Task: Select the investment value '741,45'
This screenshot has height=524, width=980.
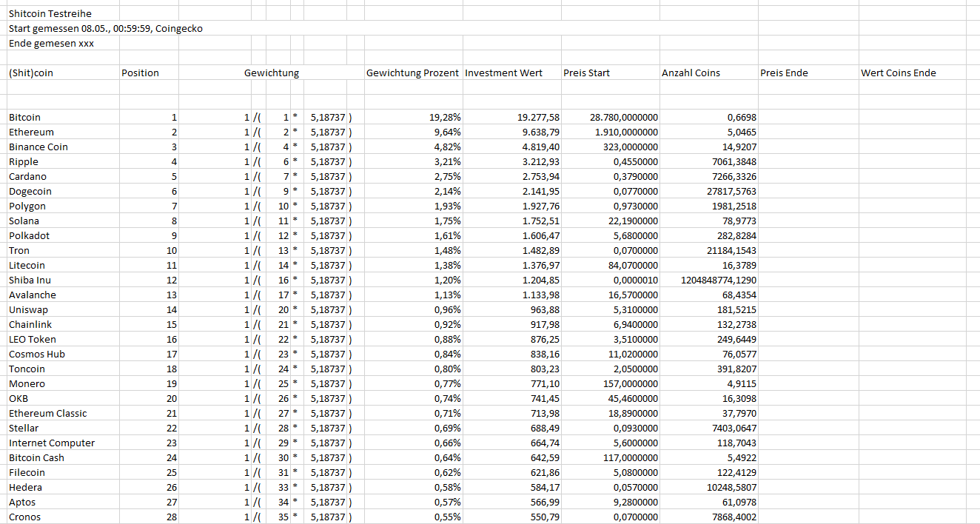Action: coord(511,398)
